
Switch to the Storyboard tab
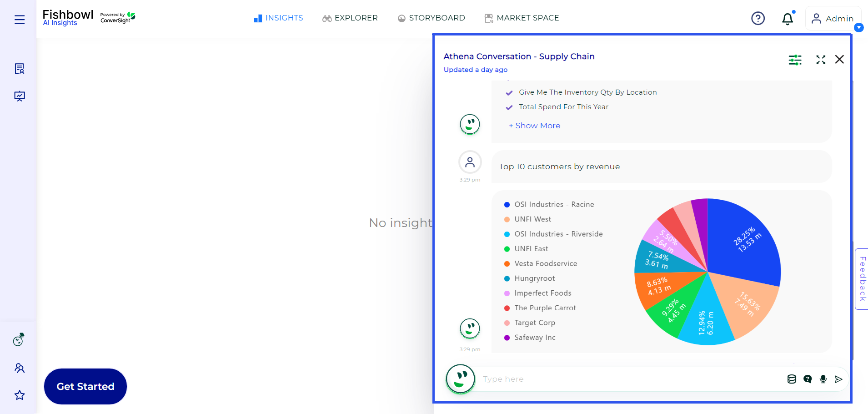click(431, 18)
